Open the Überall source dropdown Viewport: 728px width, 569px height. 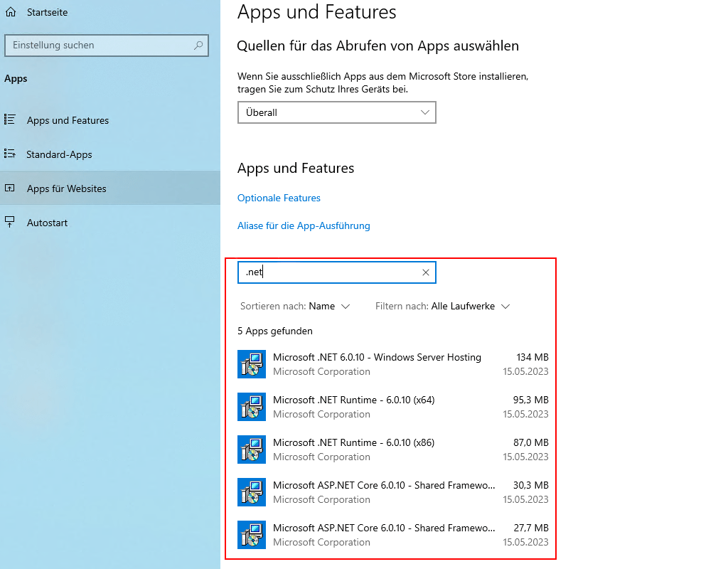point(337,112)
